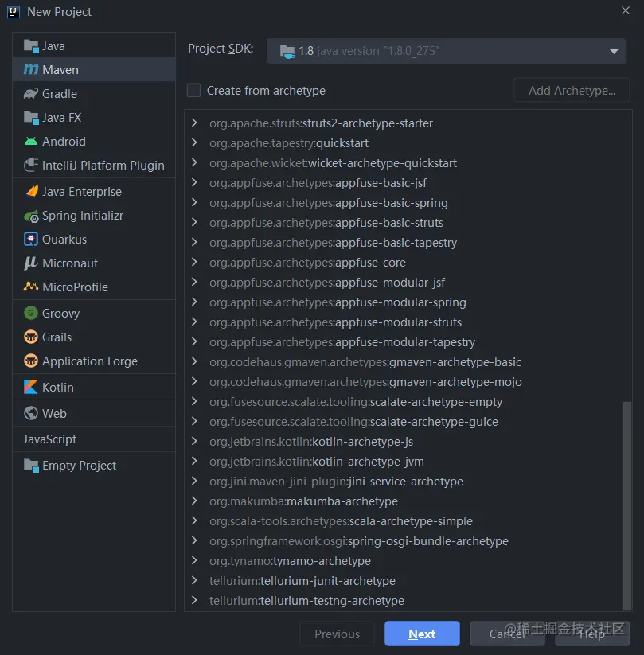Expand gmaven-archetype-basic chevron
Screen dimensions: 644x655
click(x=194, y=361)
